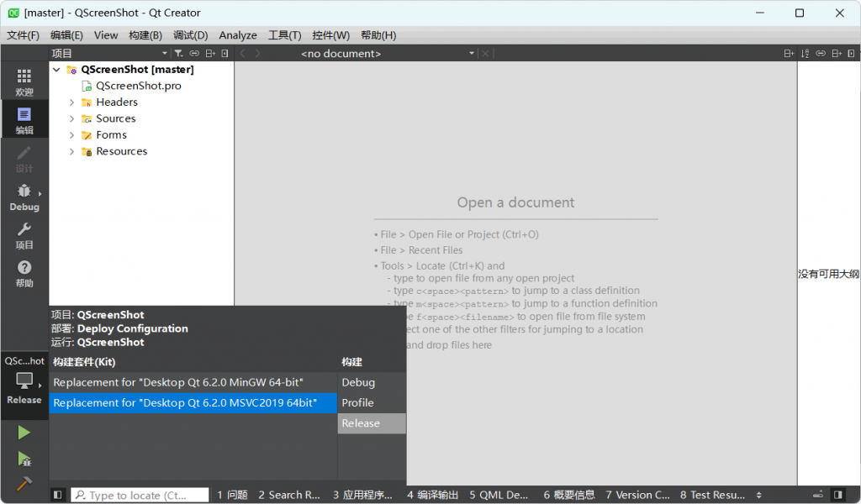Click the Type to locate field

(140, 495)
